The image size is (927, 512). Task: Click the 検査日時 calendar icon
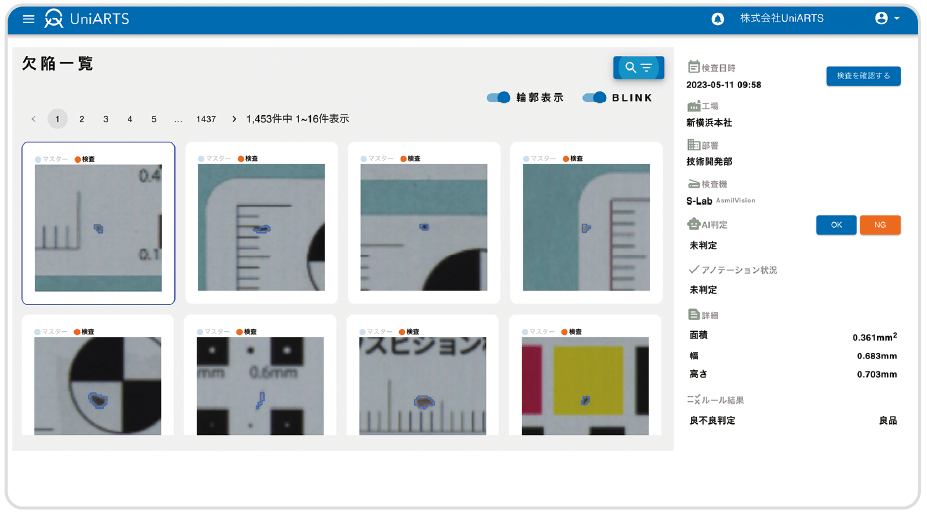point(693,67)
